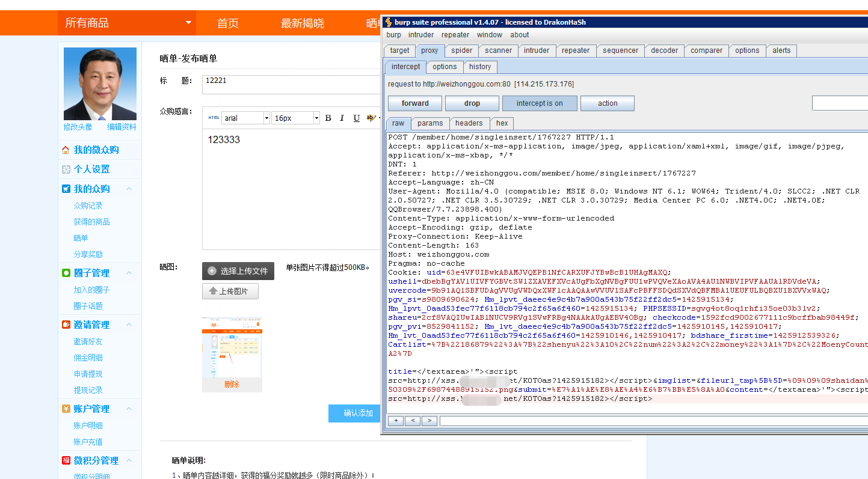
Task: Click the 圈子管理 green icon
Action: pyautogui.click(x=66, y=273)
